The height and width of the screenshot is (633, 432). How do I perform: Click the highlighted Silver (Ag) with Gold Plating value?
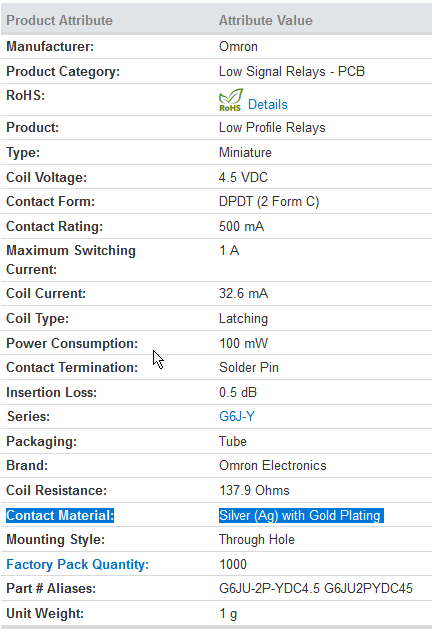coord(301,516)
